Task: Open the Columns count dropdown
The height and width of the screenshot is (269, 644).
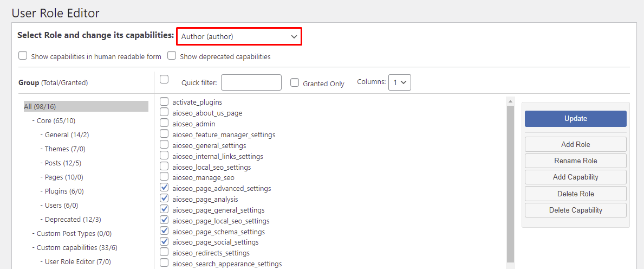Action: [400, 82]
